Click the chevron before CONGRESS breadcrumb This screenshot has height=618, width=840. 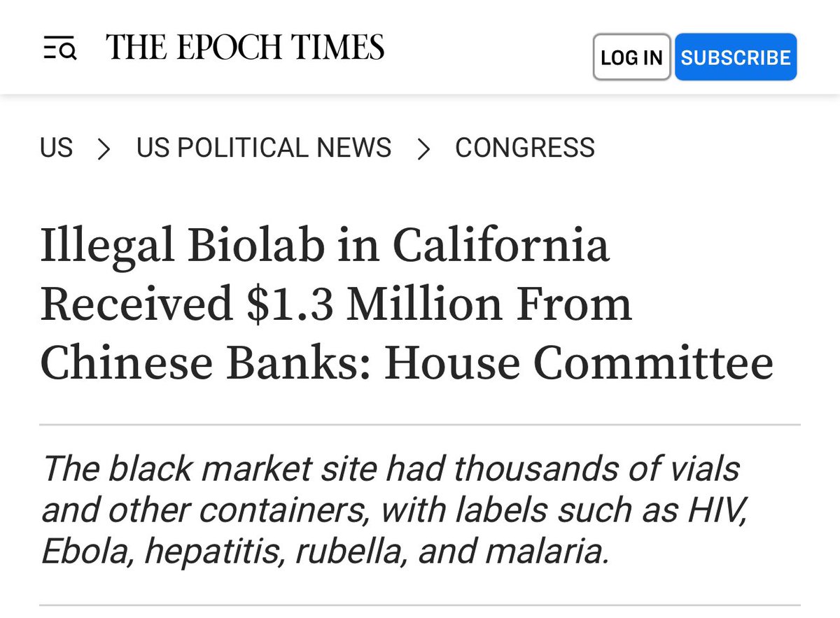click(x=423, y=148)
